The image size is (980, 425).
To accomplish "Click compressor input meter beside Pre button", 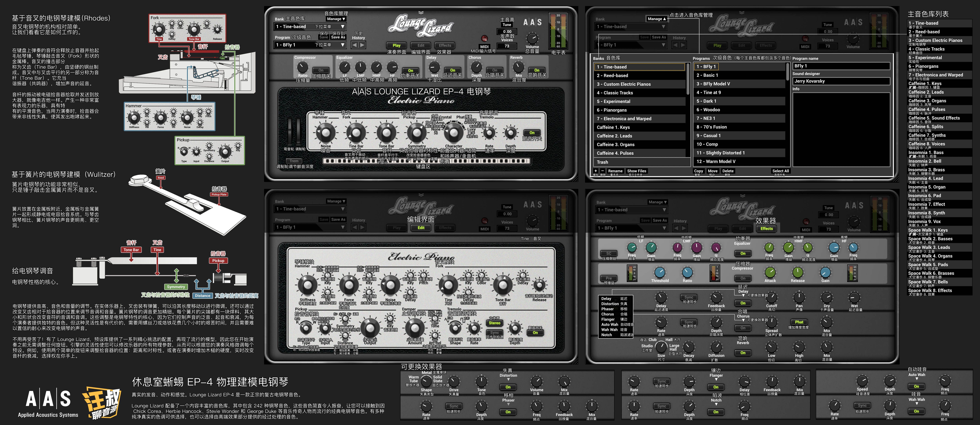I will coord(632,273).
